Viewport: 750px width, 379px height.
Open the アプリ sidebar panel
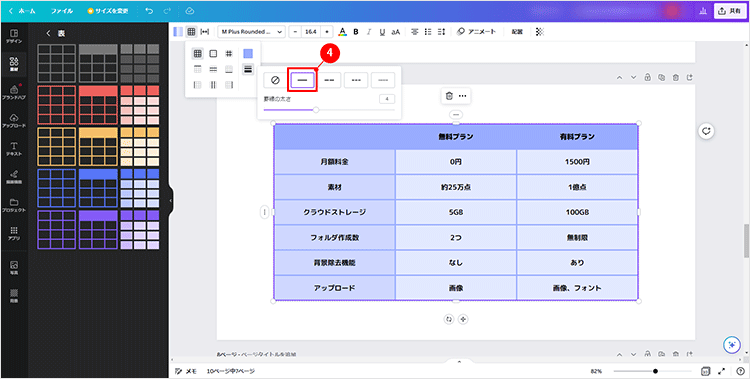14,233
